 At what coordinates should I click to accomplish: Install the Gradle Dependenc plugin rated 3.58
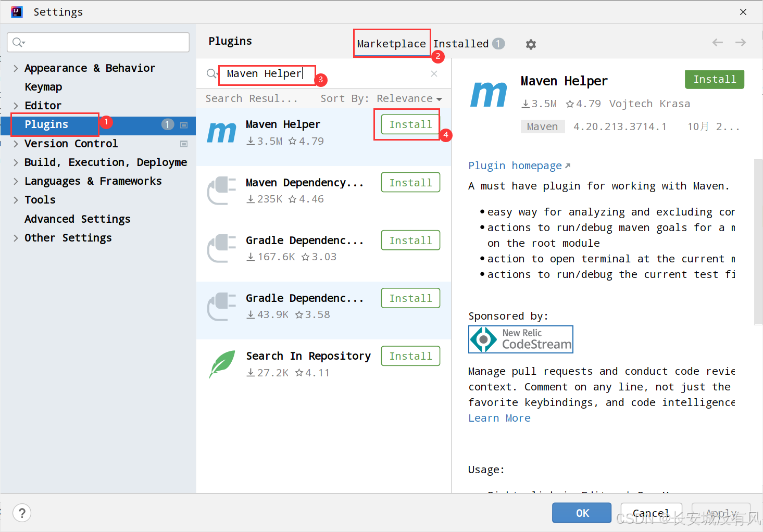410,298
